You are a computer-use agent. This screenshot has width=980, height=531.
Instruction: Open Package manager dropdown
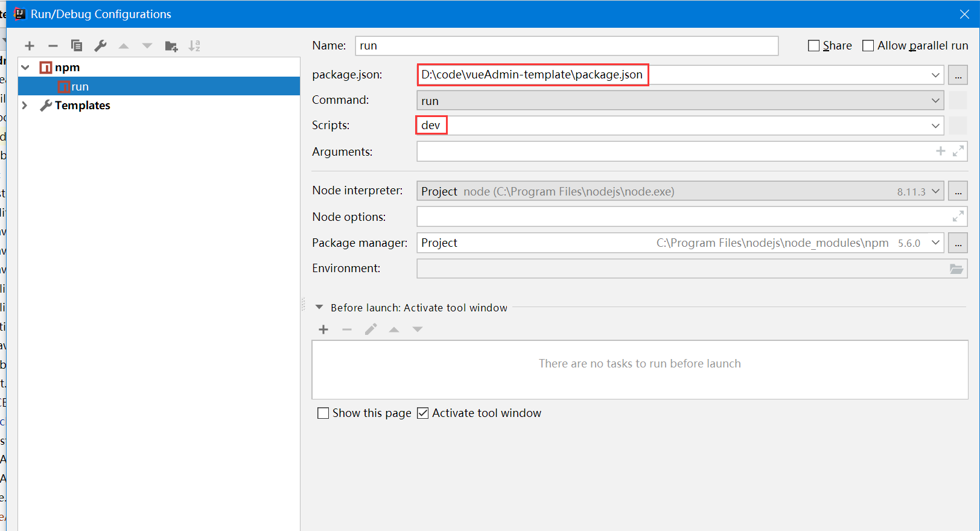tap(935, 243)
